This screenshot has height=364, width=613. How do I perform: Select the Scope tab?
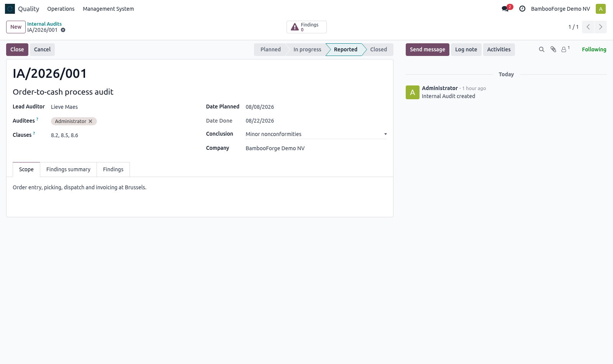click(26, 169)
